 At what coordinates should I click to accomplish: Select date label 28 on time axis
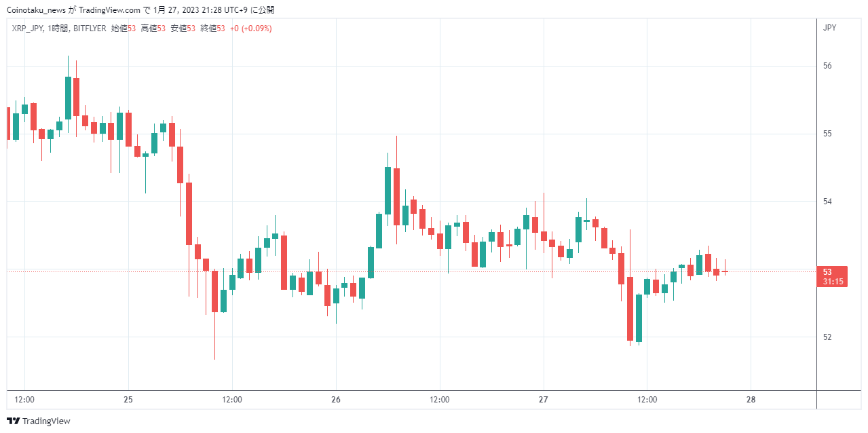(x=751, y=400)
